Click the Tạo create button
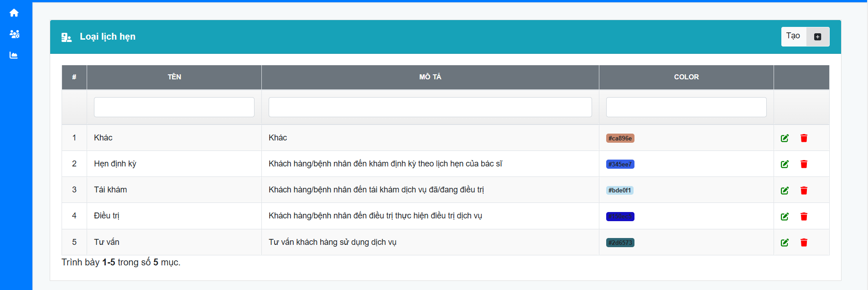Viewport: 868px width, 290px height. point(793,36)
